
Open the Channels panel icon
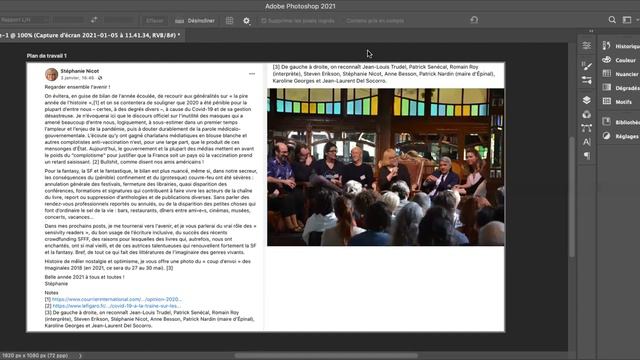(587, 114)
